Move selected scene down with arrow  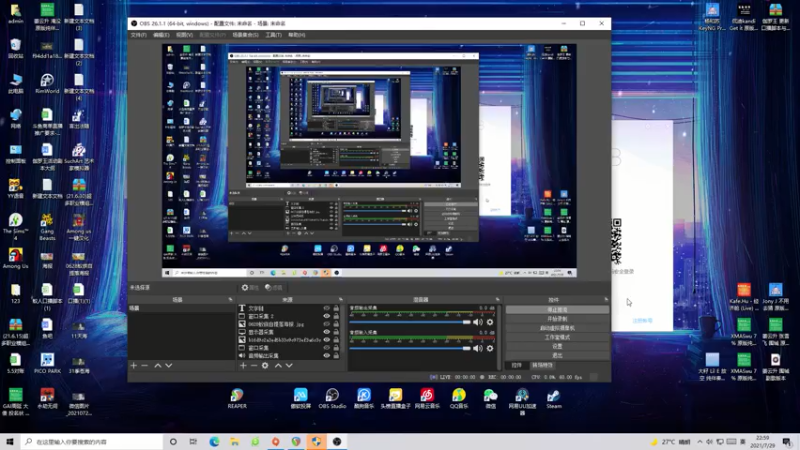point(169,365)
